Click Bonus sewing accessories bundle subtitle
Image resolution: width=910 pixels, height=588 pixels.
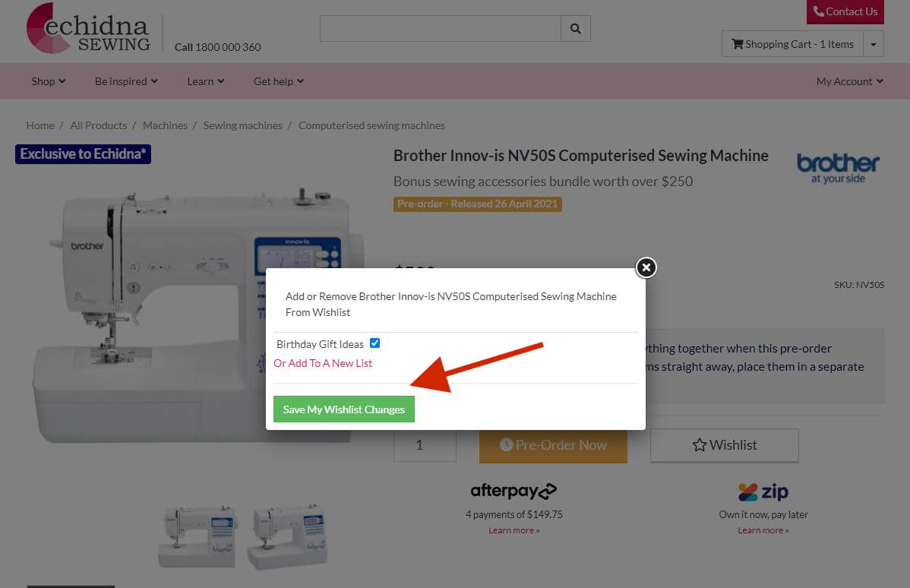pos(543,181)
